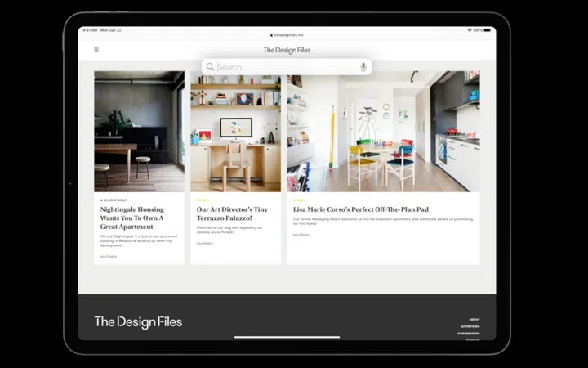Click the Contributors footer link
This screenshot has height=368, width=588.
[x=468, y=334]
